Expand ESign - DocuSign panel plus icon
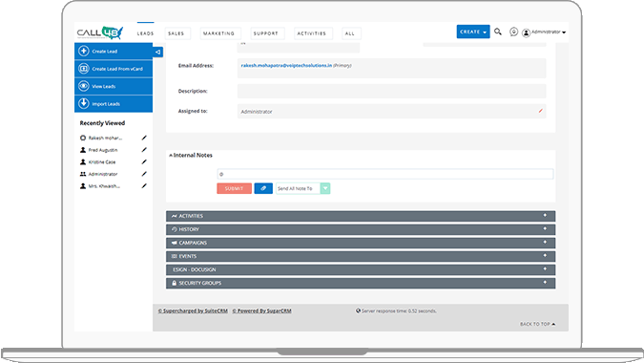644x363 pixels. coord(545,268)
